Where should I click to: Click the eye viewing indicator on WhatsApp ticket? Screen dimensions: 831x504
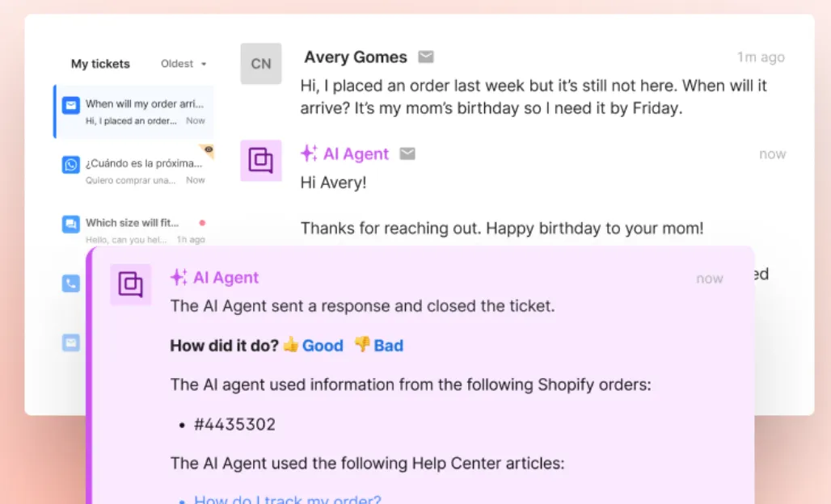coord(208,149)
